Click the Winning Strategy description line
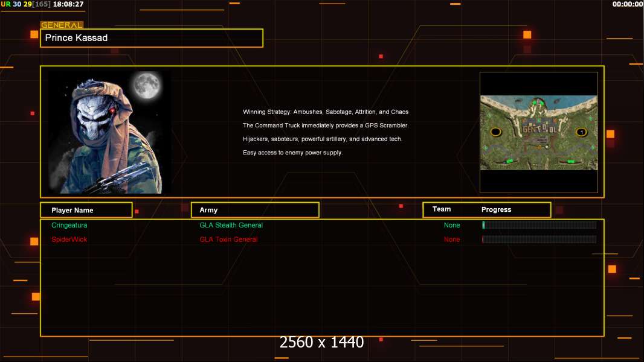 [x=326, y=112]
